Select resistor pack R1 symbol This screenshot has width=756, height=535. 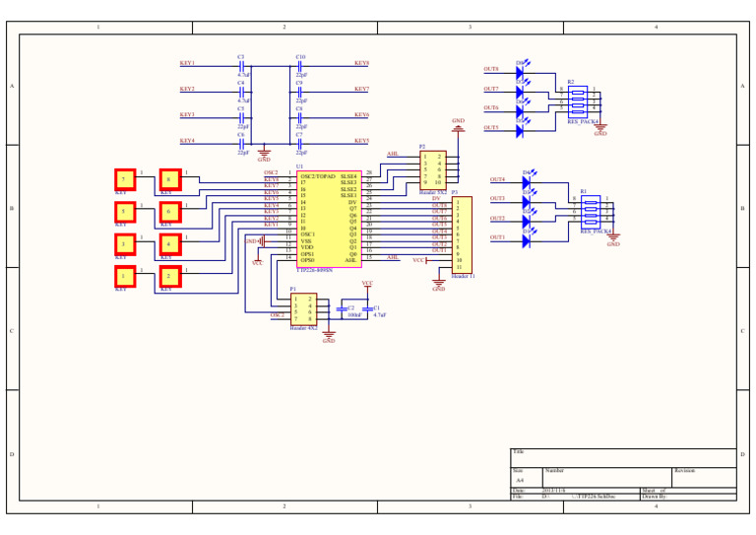591,211
